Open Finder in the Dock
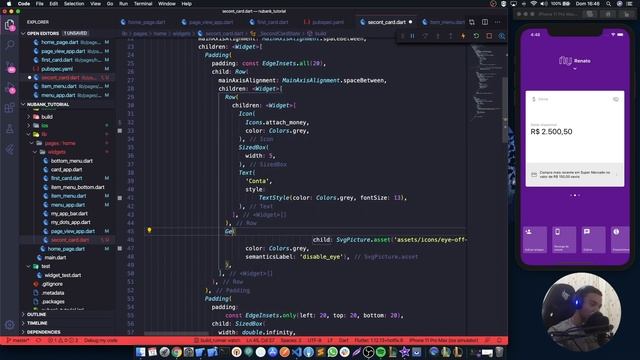 coord(141,352)
